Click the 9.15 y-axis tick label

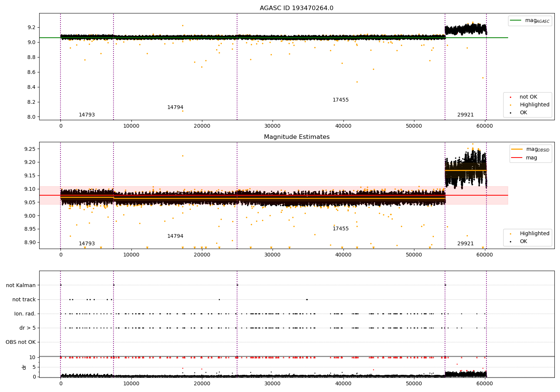[x=30, y=176]
